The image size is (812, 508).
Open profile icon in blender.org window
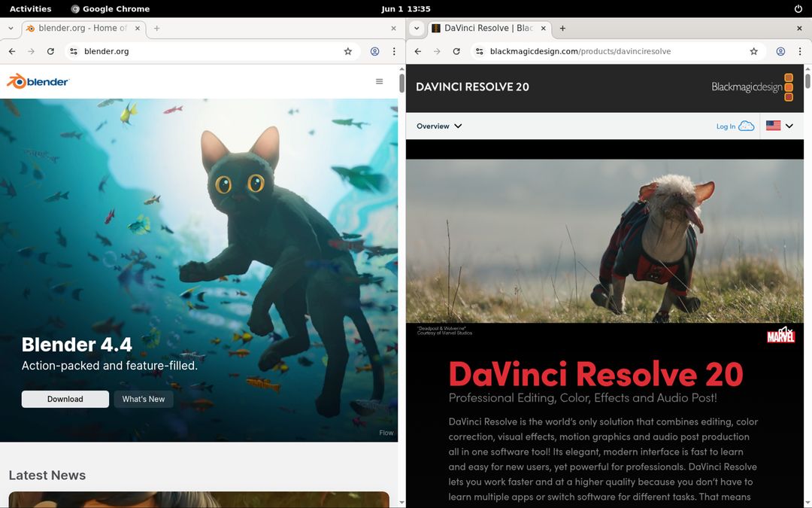(374, 51)
